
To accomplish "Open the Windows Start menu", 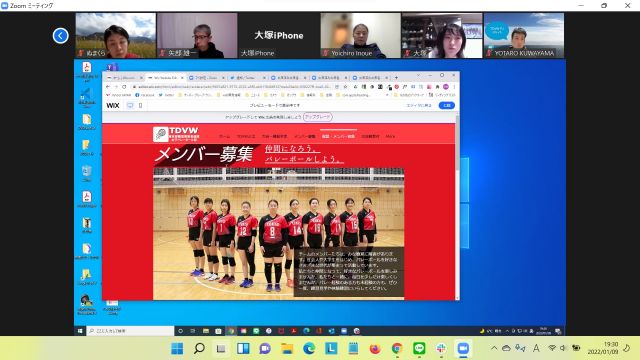I will click(177, 348).
